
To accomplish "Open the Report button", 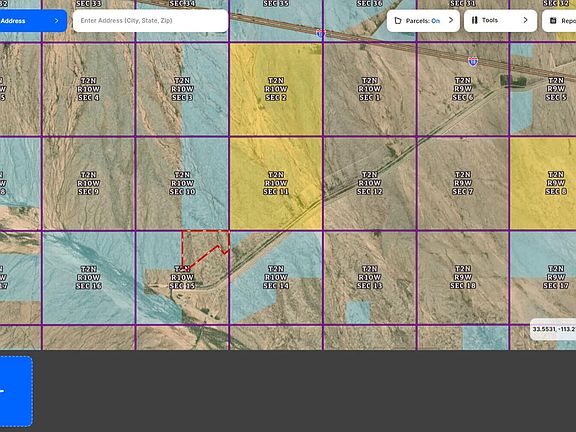I will [x=559, y=21].
